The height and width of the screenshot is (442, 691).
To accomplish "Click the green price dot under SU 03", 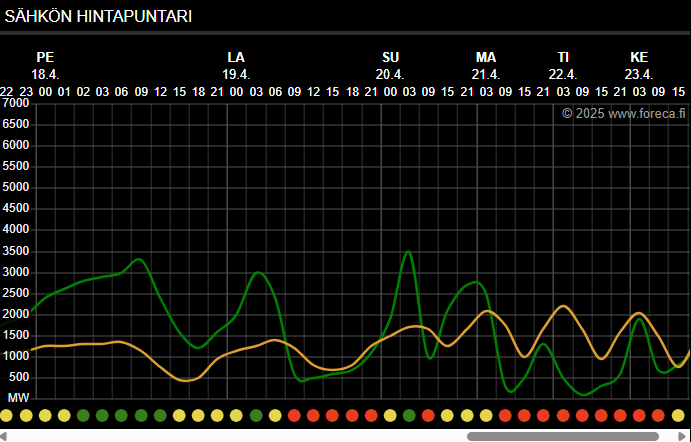I will (409, 414).
